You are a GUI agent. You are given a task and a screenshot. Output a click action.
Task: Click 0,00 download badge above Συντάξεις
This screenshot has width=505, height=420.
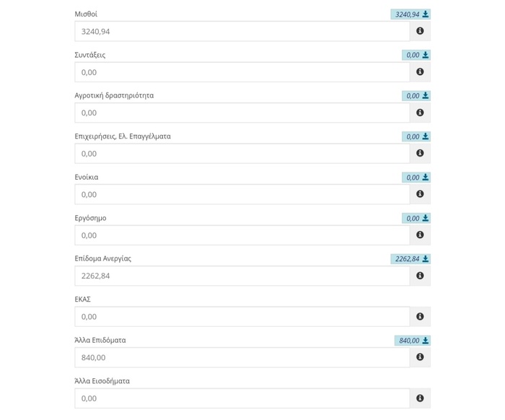point(416,55)
